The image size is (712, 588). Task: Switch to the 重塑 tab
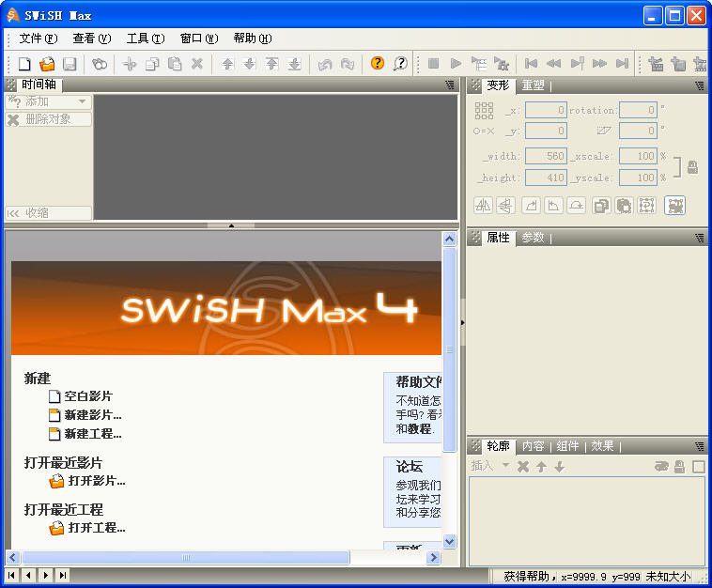coord(533,85)
